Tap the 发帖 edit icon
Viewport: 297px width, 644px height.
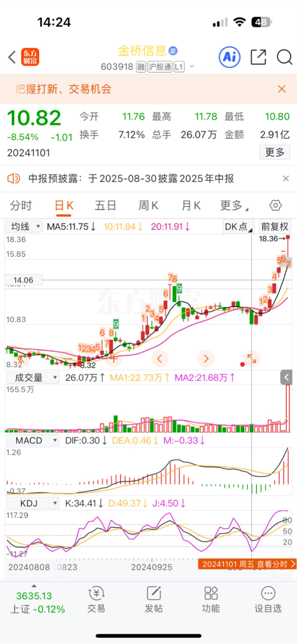(x=154, y=593)
